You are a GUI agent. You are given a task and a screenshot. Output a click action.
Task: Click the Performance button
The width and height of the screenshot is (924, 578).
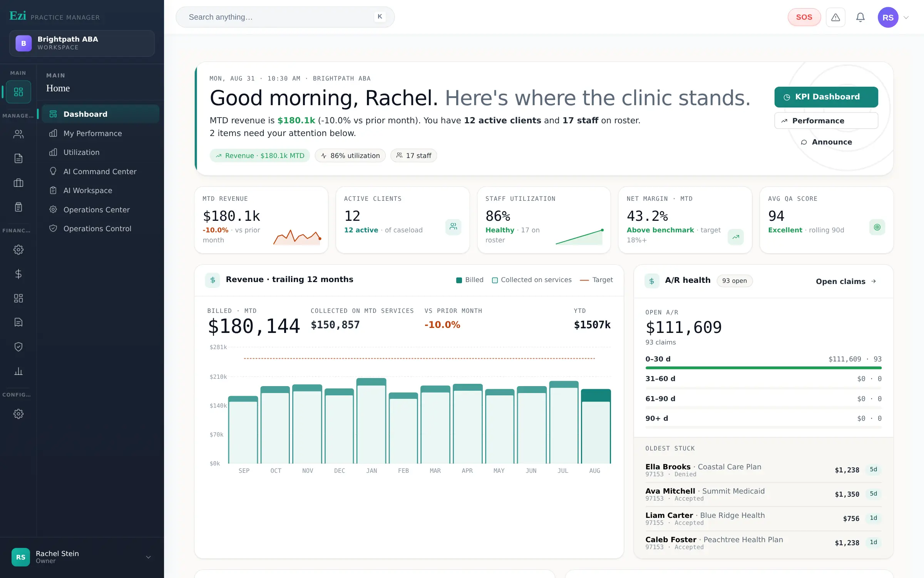826,121
